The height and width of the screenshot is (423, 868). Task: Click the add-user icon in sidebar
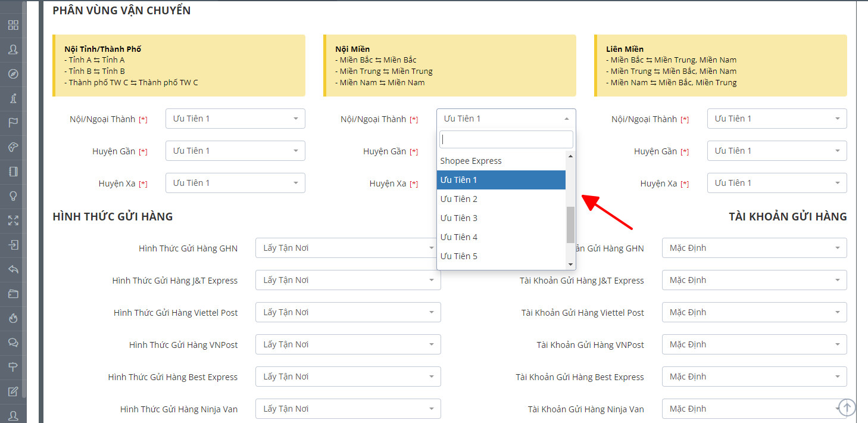[x=13, y=49]
